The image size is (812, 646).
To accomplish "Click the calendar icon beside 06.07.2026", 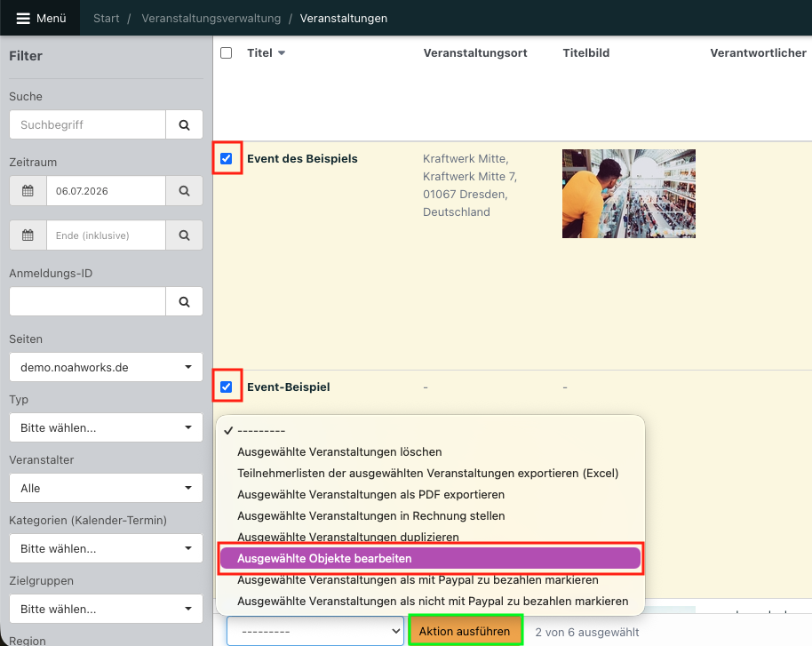I will pos(28,191).
